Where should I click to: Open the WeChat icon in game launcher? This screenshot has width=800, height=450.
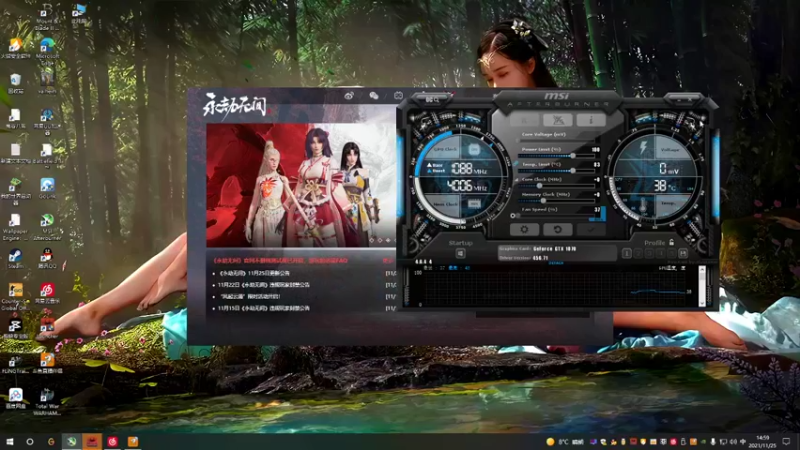373,95
